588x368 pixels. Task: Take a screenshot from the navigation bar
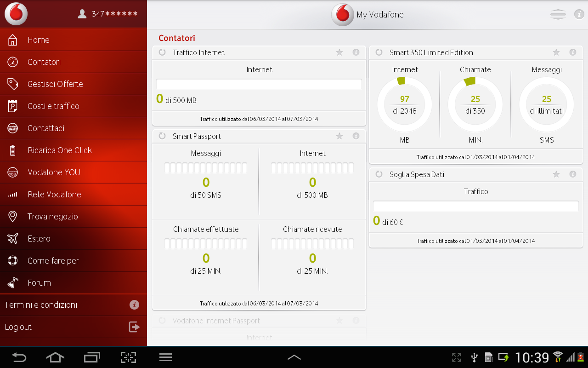coord(129,357)
